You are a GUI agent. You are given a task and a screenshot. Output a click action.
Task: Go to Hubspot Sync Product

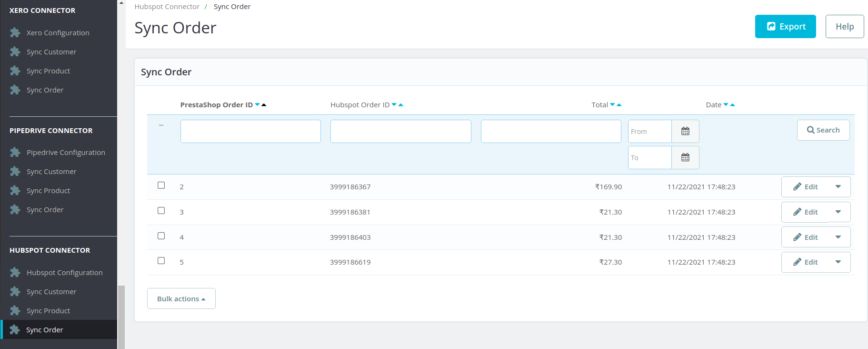[x=48, y=310]
